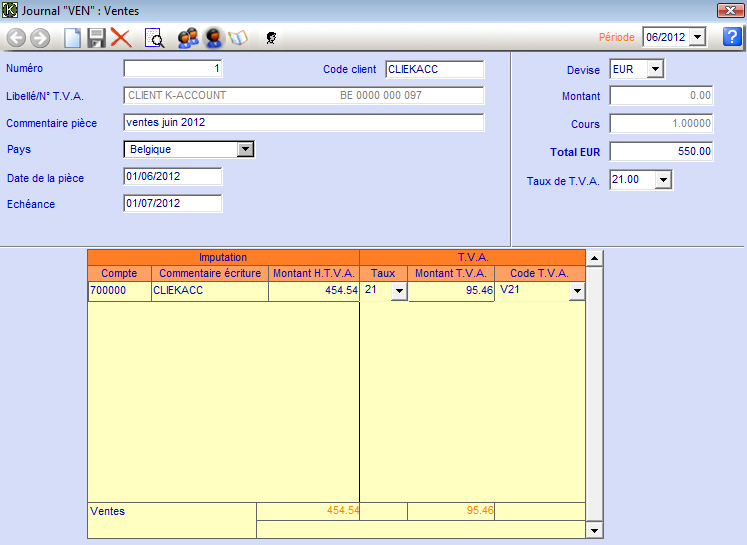The image size is (747, 545).
Task: Click the Compte column header
Action: [x=119, y=273]
